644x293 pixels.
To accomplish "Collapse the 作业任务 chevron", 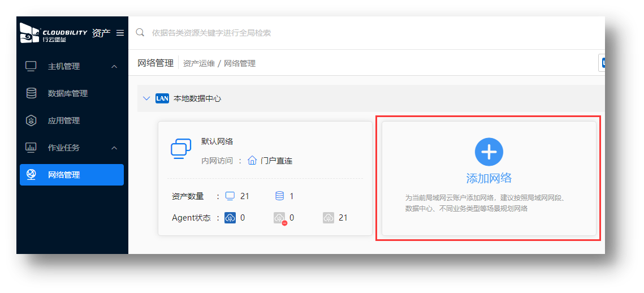I will 115,148.
